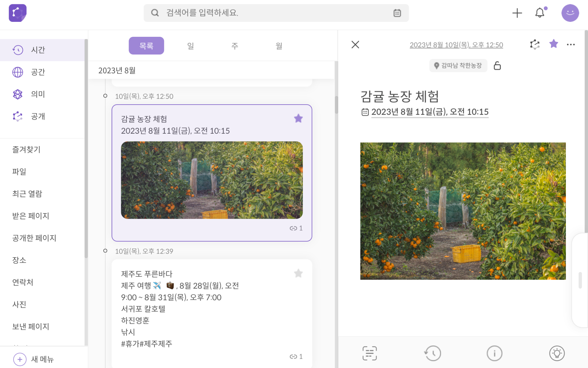Click the share network icon in detail header
The image size is (588, 368).
(x=535, y=45)
